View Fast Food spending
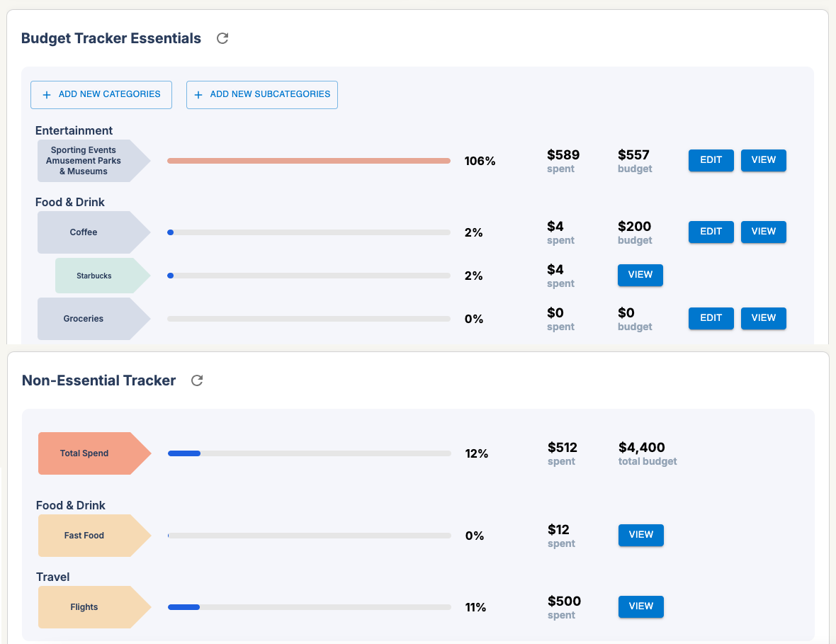 click(640, 535)
